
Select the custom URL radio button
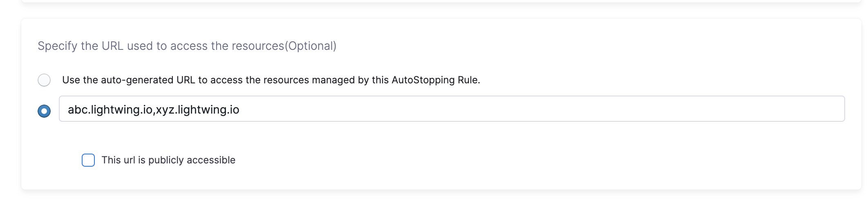tap(44, 111)
